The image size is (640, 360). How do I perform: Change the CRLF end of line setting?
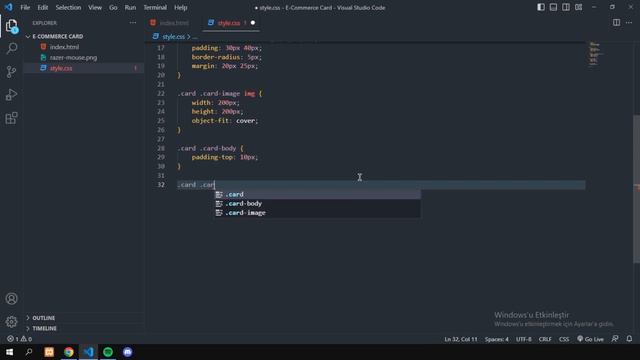click(x=545, y=339)
